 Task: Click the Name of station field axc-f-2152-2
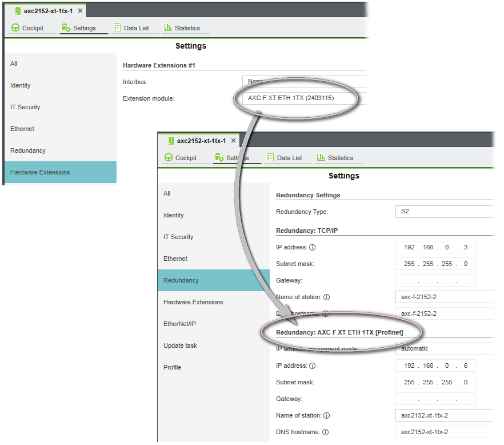[x=445, y=297]
